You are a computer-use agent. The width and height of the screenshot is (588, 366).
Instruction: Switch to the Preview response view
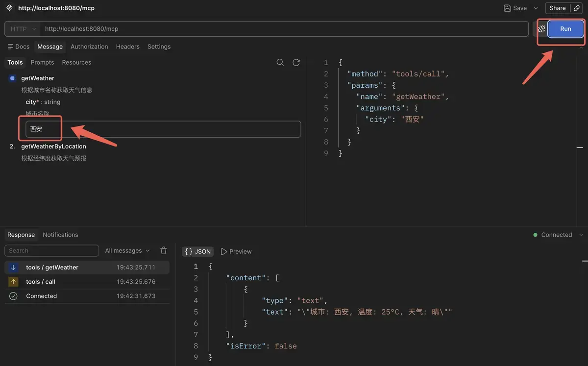pos(236,251)
